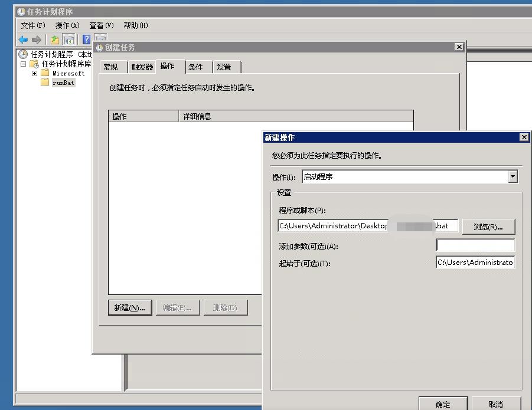Click the Up One Level folder icon

click(x=54, y=40)
